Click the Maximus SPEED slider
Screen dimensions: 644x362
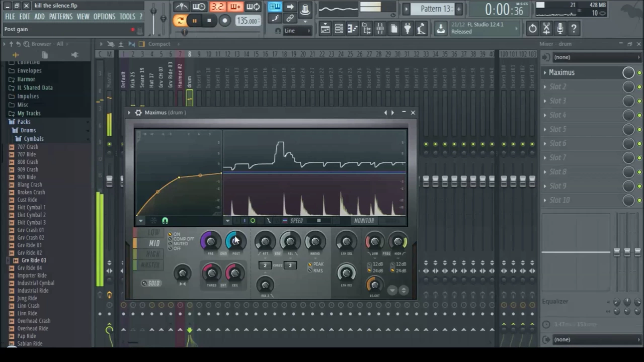319,221
